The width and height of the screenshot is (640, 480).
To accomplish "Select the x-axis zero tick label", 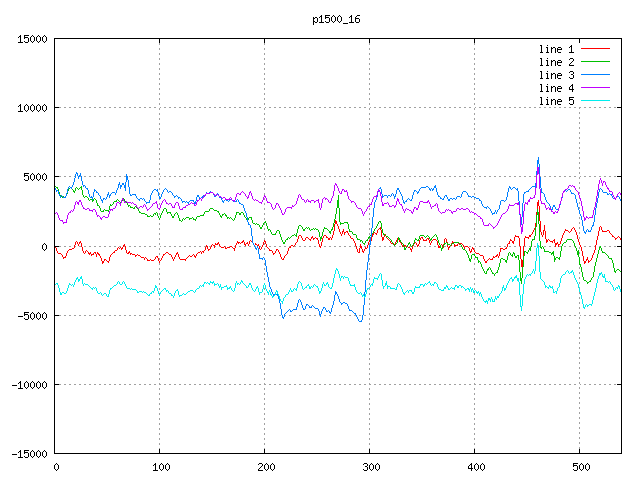I will (x=56, y=467).
